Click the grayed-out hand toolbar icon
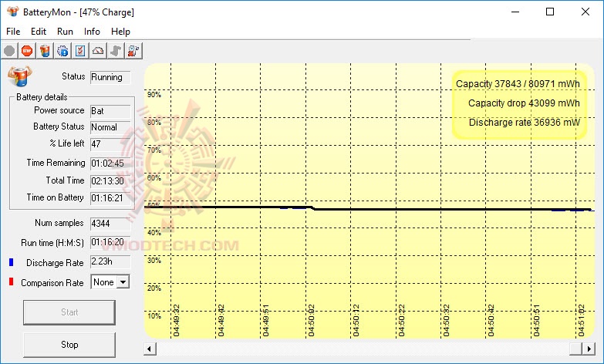The width and height of the screenshot is (604, 364). (x=116, y=50)
